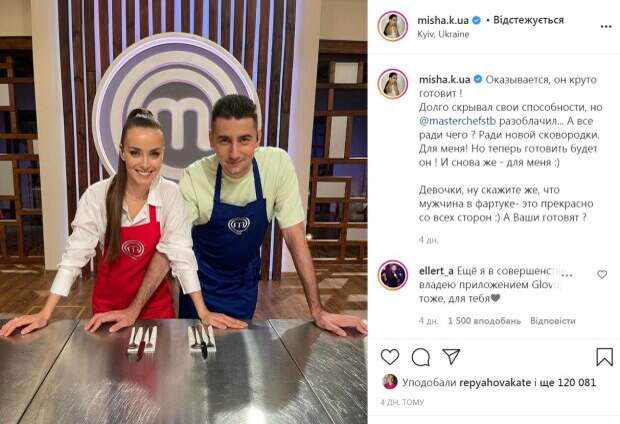The height and width of the screenshot is (424, 620).
Task: Save post with the bookmark icon
Action: point(605,357)
